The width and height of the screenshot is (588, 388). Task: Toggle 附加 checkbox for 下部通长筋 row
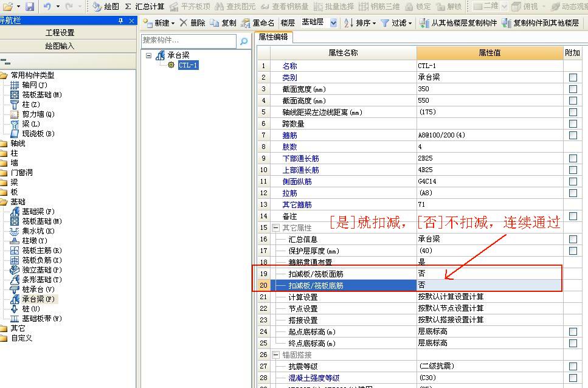point(573,159)
